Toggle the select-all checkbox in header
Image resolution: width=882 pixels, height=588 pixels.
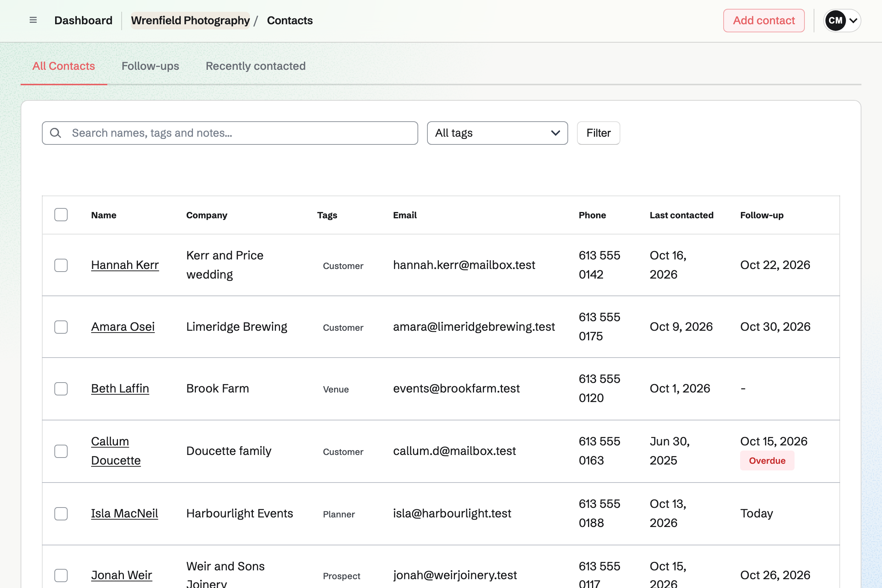61,215
